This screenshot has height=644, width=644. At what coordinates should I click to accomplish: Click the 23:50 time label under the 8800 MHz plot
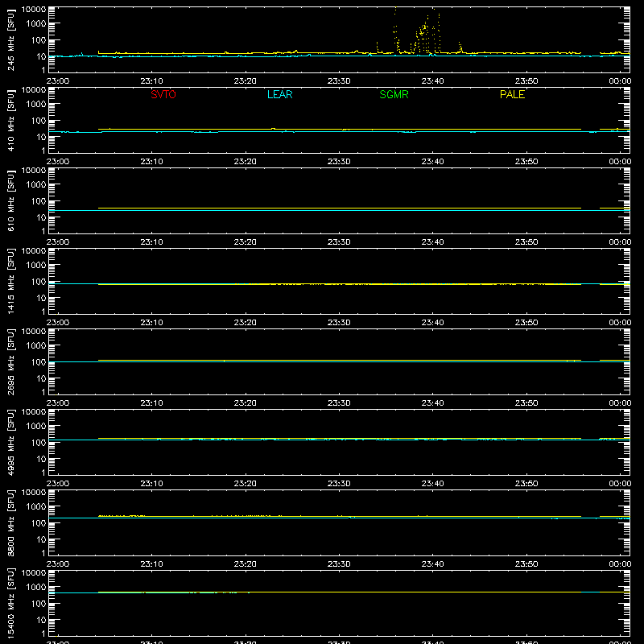coord(526,564)
